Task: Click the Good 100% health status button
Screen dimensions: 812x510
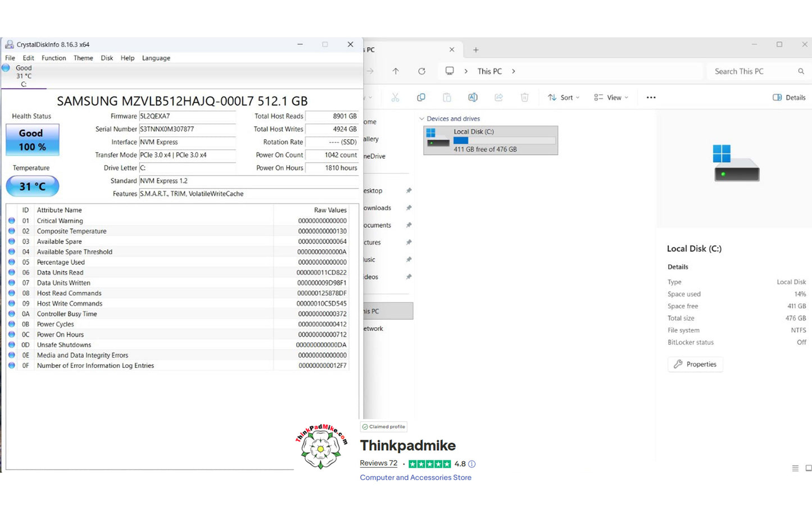Action: [x=32, y=140]
